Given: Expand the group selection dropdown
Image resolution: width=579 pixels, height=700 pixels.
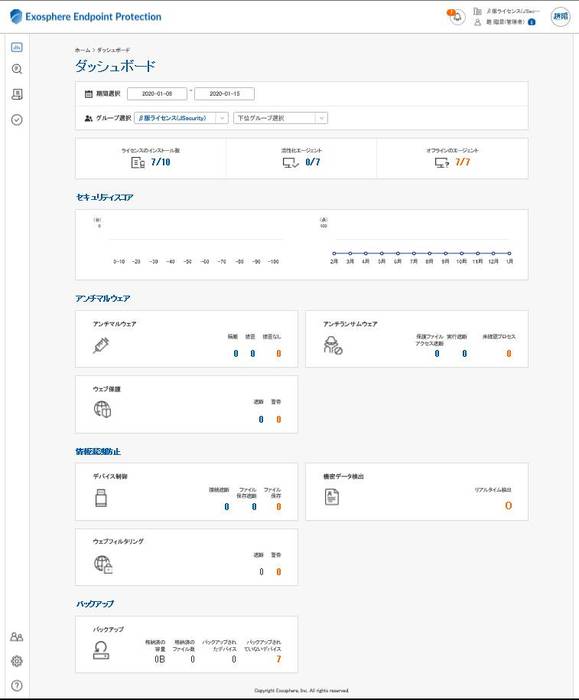Looking at the screenshot, I should tap(181, 118).
